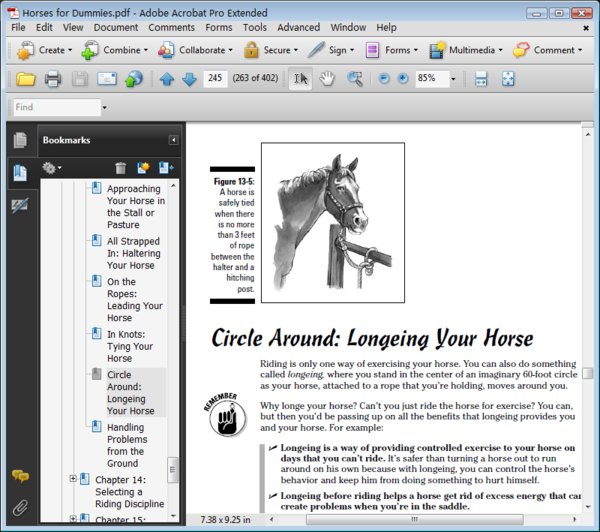Open the Advanced menu
This screenshot has height=532, width=600.
coord(298,27)
